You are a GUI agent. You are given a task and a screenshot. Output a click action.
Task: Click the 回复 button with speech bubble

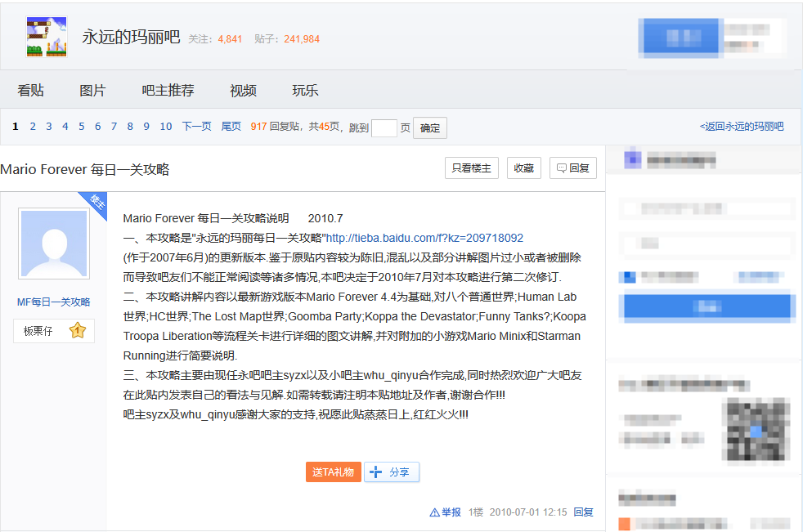(572, 168)
